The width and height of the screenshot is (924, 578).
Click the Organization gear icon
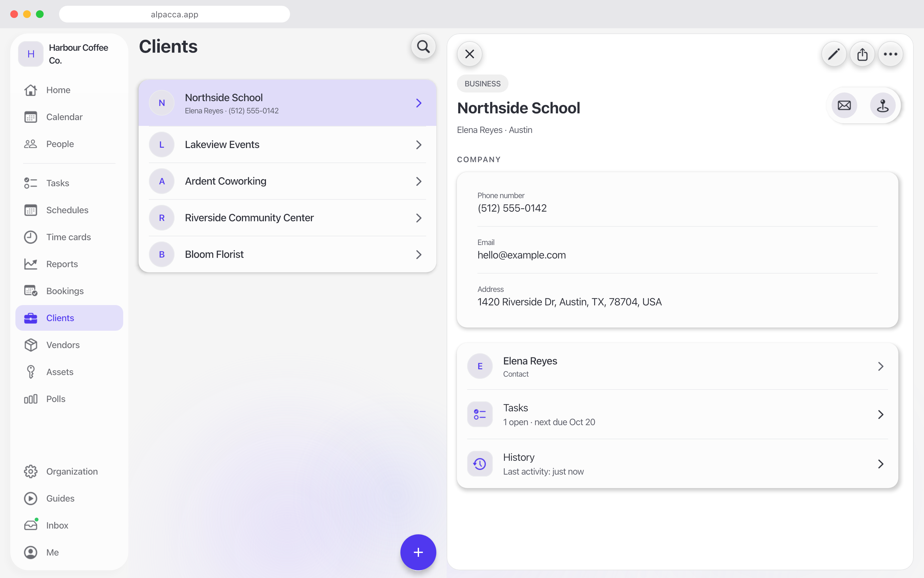point(30,471)
